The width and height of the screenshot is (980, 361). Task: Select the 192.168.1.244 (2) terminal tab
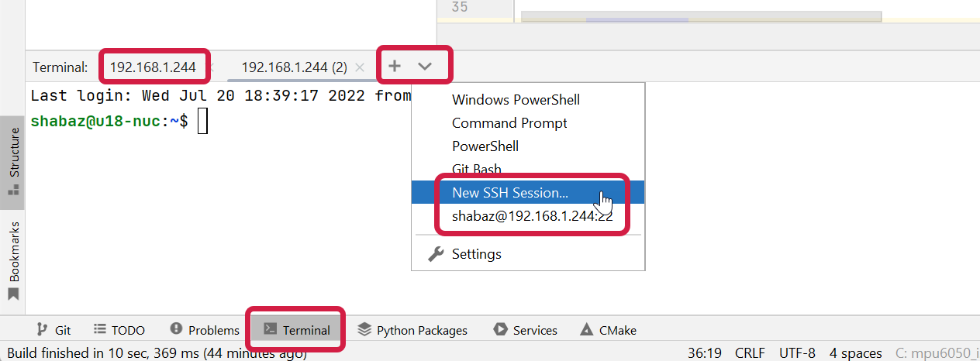pyautogui.click(x=294, y=67)
